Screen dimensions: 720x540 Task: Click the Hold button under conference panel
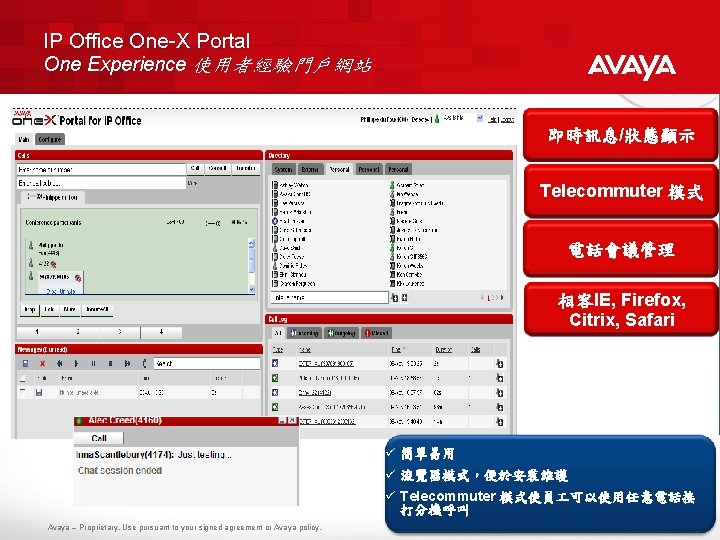50,309
